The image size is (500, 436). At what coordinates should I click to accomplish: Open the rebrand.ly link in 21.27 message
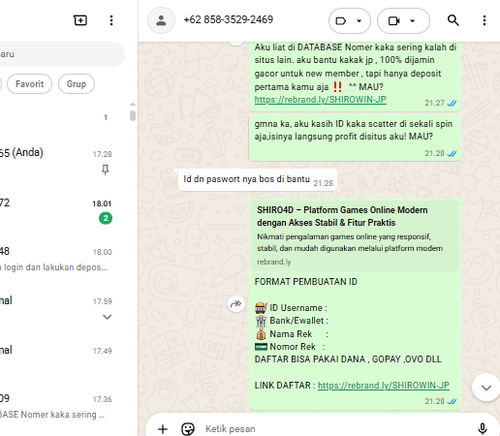[x=320, y=100]
